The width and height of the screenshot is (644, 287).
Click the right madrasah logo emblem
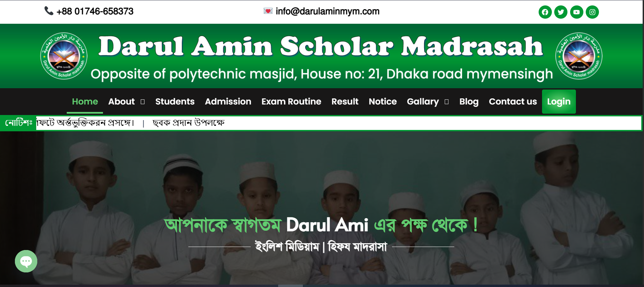pyautogui.click(x=579, y=56)
